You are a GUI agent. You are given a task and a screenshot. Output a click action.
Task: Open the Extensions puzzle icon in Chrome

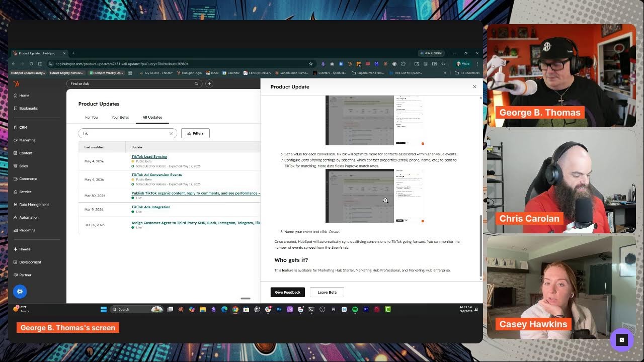coord(404,64)
